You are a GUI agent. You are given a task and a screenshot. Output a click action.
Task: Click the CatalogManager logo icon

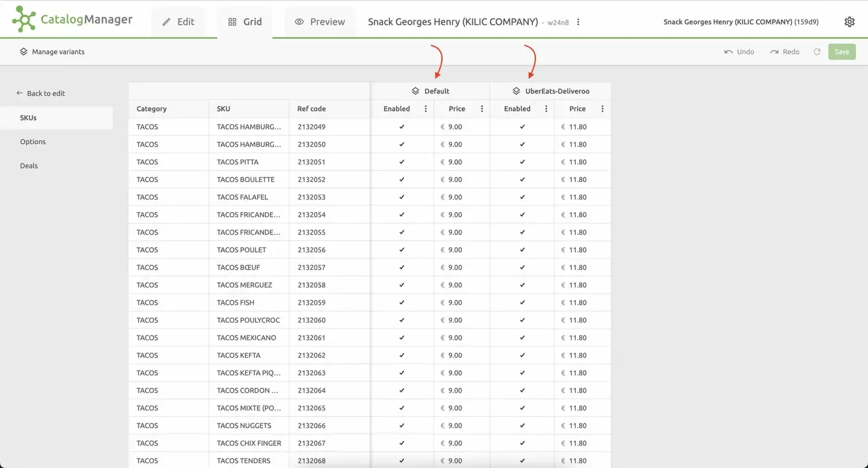pos(24,19)
